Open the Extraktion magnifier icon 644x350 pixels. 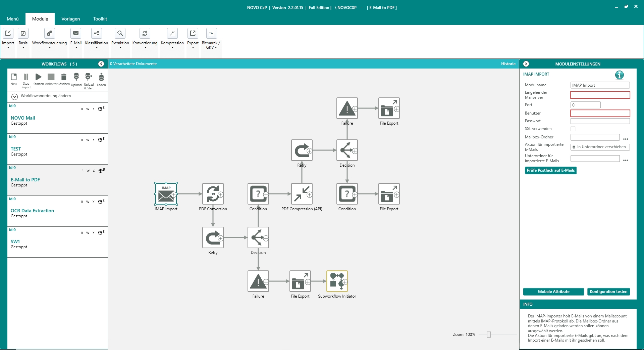click(x=120, y=33)
